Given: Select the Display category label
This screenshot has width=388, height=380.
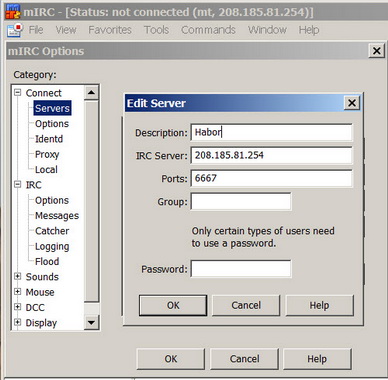Looking at the screenshot, I should (41, 323).
